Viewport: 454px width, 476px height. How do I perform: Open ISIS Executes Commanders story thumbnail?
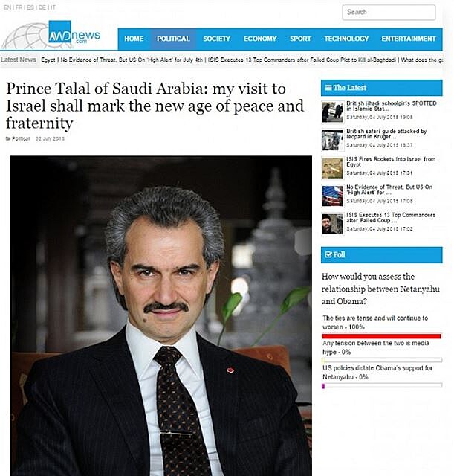[332, 224]
